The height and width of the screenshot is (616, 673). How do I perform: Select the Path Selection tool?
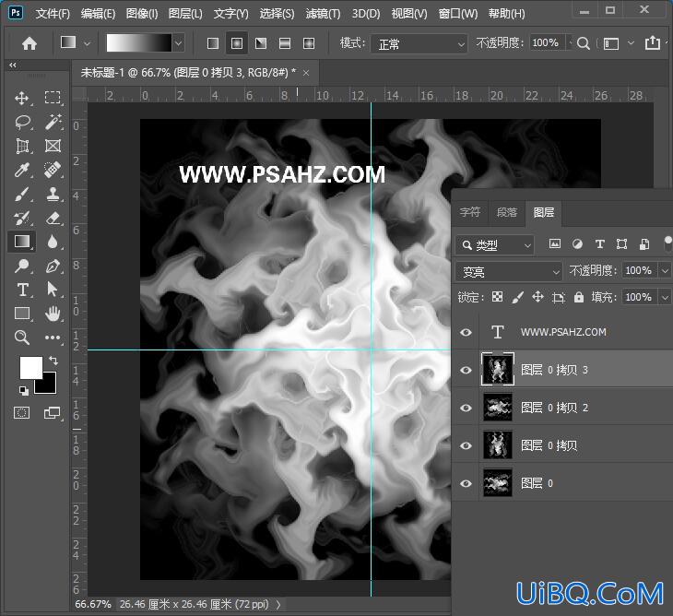[x=53, y=290]
